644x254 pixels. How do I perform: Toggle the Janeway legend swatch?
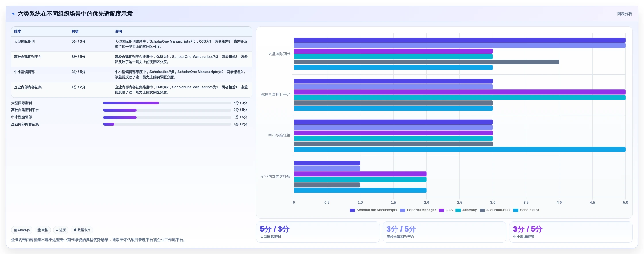pyautogui.click(x=458, y=210)
